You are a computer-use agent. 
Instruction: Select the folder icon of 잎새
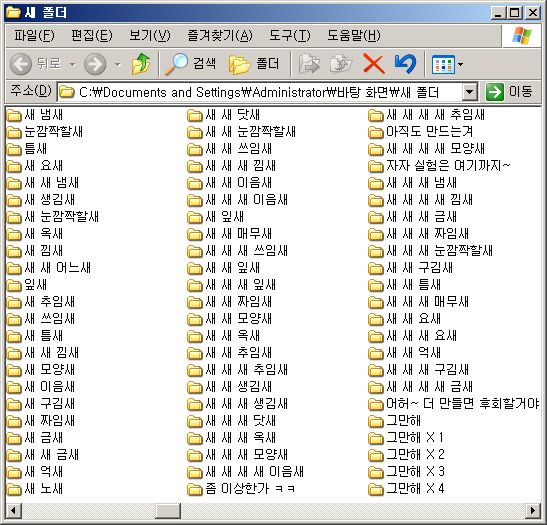pyautogui.click(x=14, y=285)
